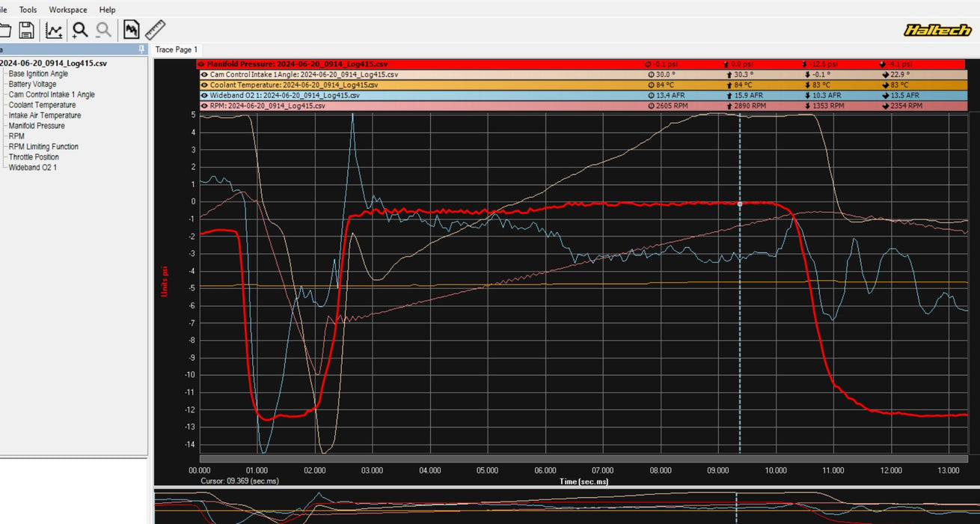Screen dimensions: 980x524
Task: Open the Workspace menu
Action: tap(68, 10)
